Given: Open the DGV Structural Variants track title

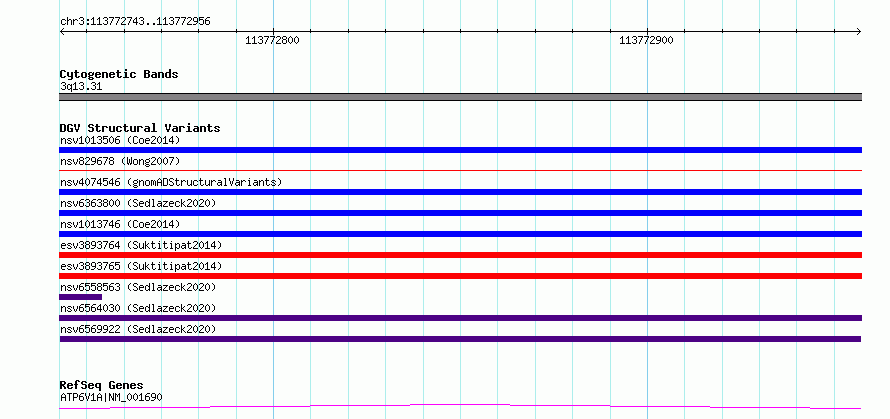Looking at the screenshot, I should click(140, 128).
